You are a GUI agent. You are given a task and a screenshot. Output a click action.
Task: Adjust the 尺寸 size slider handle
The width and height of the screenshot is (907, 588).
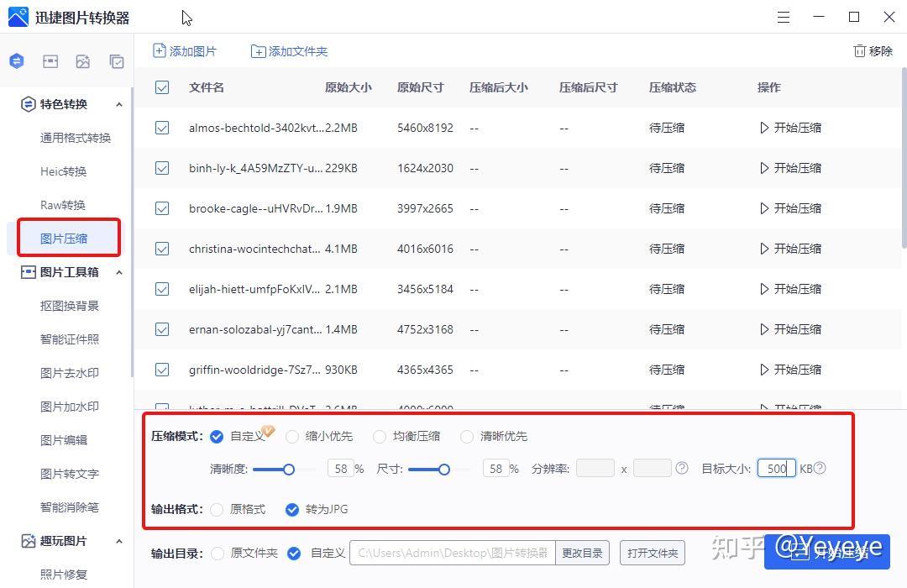[x=443, y=470]
